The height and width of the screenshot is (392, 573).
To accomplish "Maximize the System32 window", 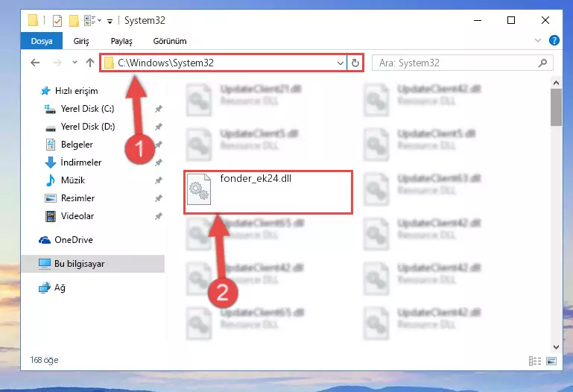I will click(x=511, y=20).
